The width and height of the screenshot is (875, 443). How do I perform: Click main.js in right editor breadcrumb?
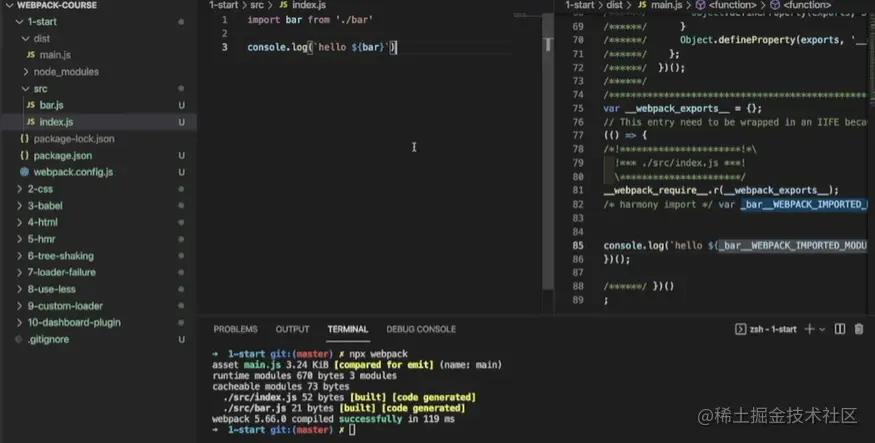[667, 5]
